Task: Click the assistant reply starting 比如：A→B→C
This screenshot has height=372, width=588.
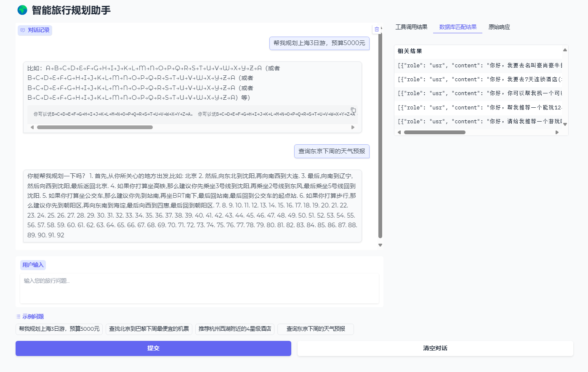Action: click(x=192, y=97)
